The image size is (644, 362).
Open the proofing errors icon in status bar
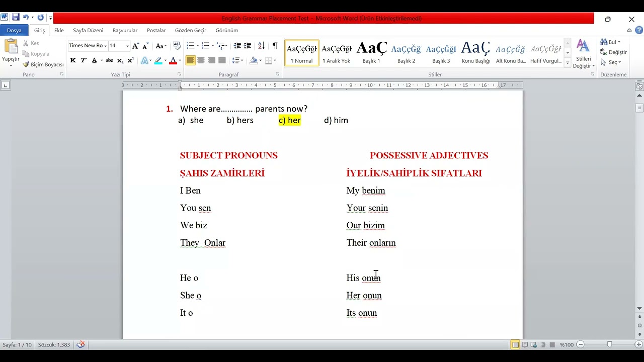pos(80,344)
